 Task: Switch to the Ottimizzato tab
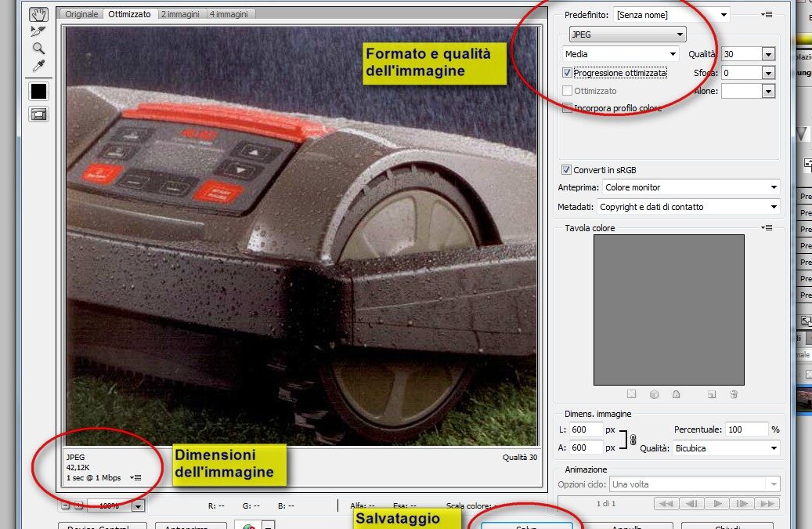tap(129, 14)
